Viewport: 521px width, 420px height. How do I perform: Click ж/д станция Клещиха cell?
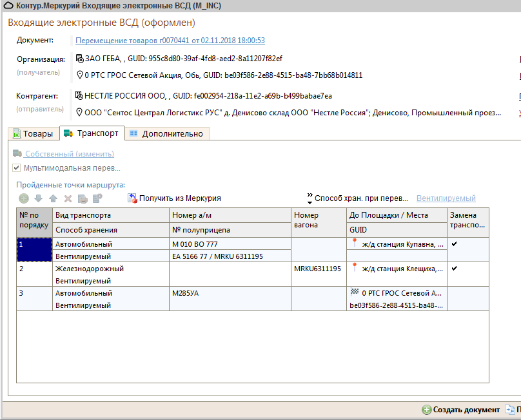pyautogui.click(x=397, y=268)
